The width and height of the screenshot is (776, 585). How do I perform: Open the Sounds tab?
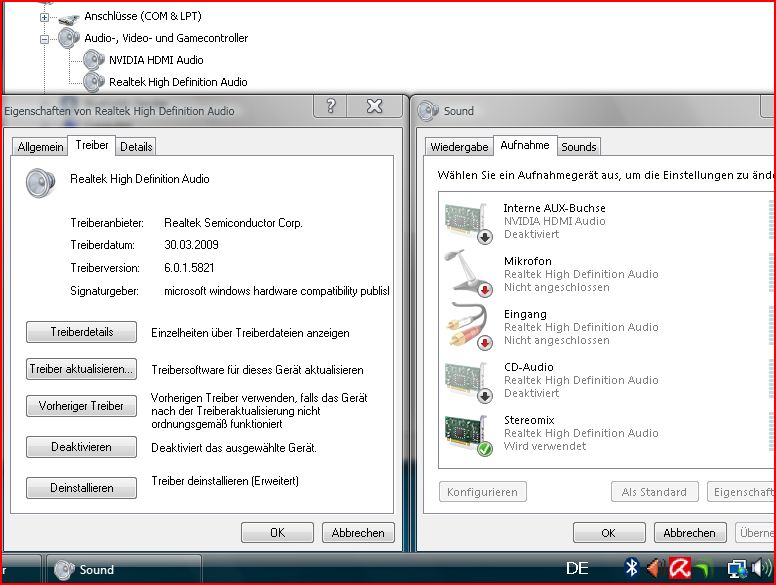(579, 147)
